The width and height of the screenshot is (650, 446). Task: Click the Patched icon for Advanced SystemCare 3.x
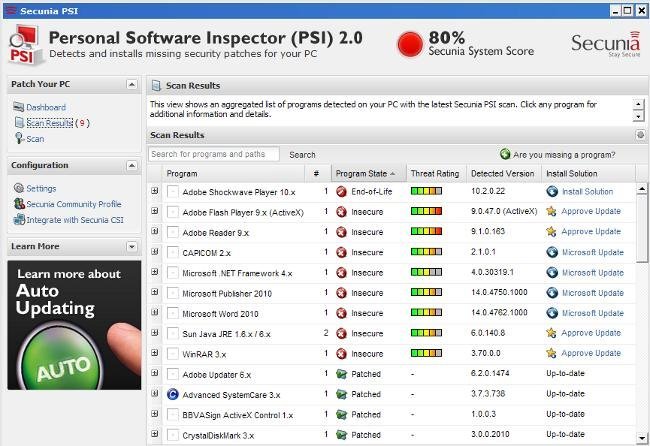pyautogui.click(x=342, y=394)
